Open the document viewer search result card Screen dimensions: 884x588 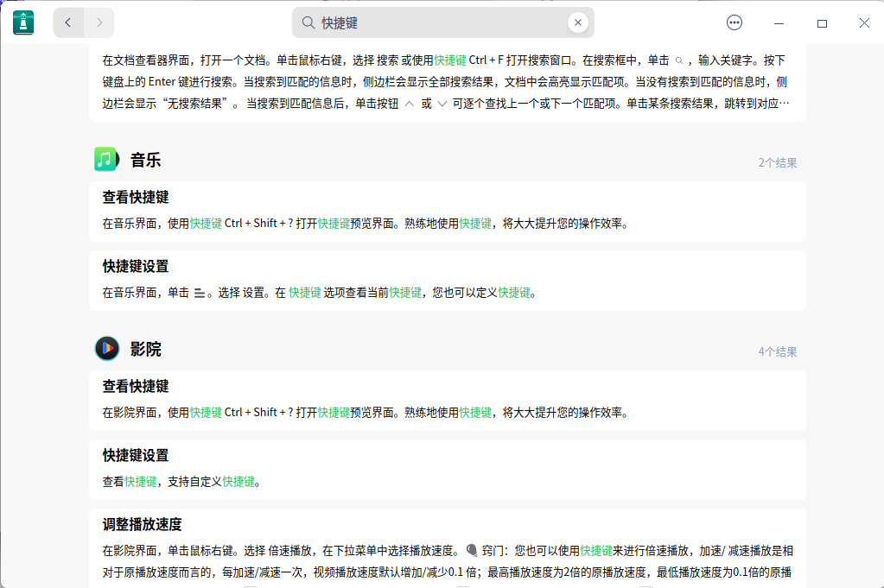(447, 83)
